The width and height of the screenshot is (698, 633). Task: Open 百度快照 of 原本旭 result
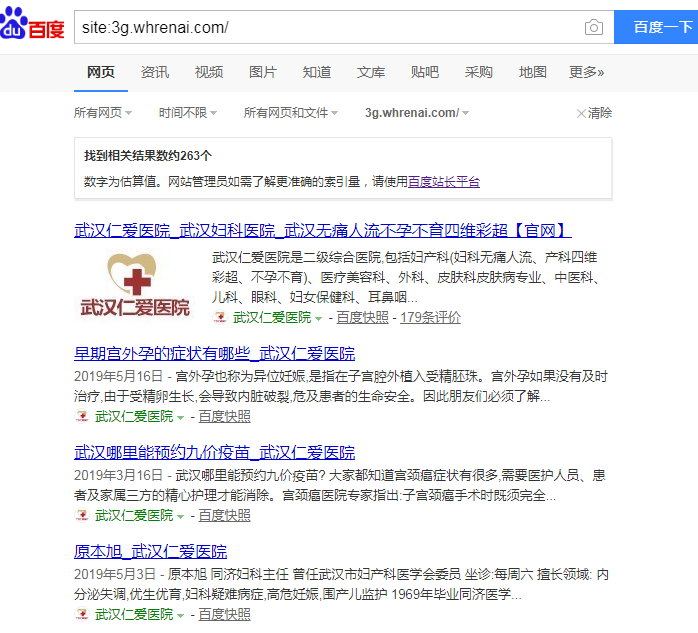pos(224,614)
